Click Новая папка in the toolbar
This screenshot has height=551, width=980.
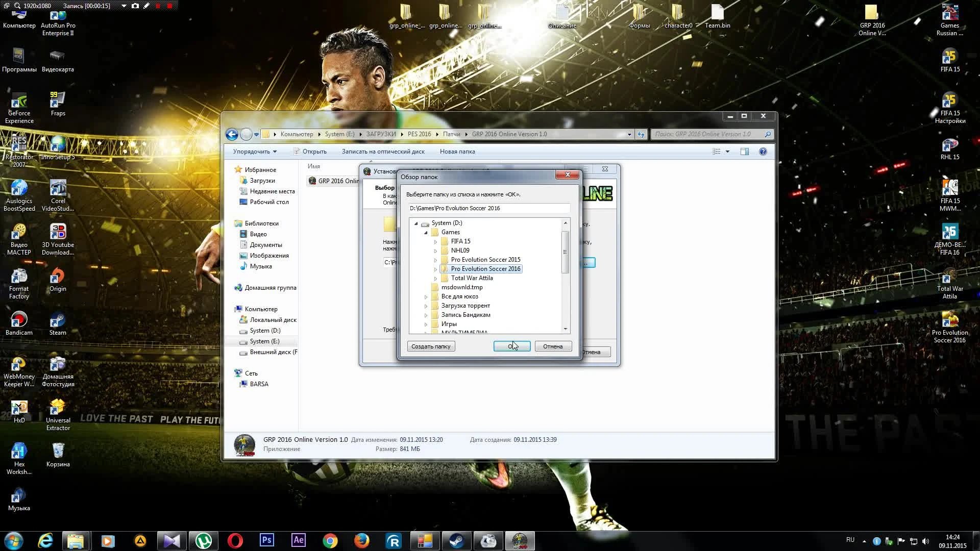pyautogui.click(x=457, y=152)
